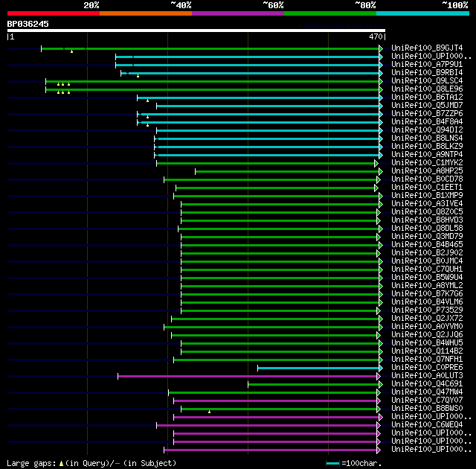476x469 pixels.
Task: Click the UniRef100_C1MYK2 label
Action: [427, 163]
